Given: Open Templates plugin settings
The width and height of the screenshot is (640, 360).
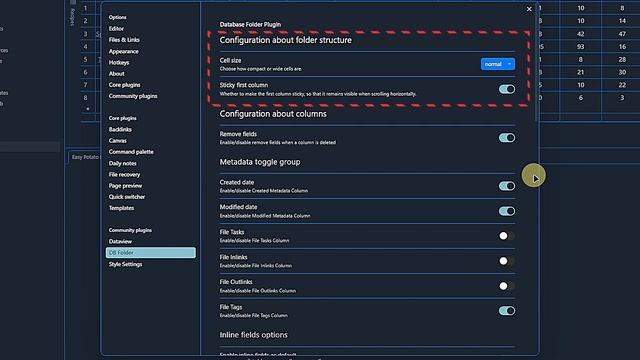Looking at the screenshot, I should pos(121,208).
